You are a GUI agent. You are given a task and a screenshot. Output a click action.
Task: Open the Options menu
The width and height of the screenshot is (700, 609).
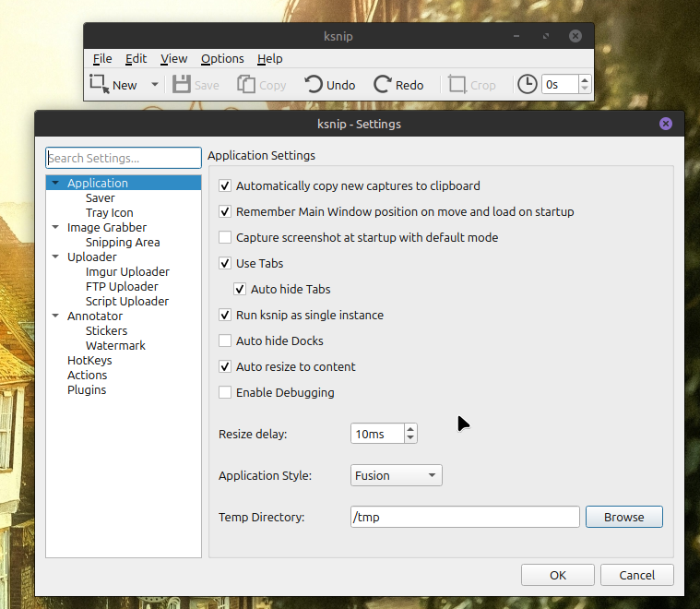tap(222, 58)
